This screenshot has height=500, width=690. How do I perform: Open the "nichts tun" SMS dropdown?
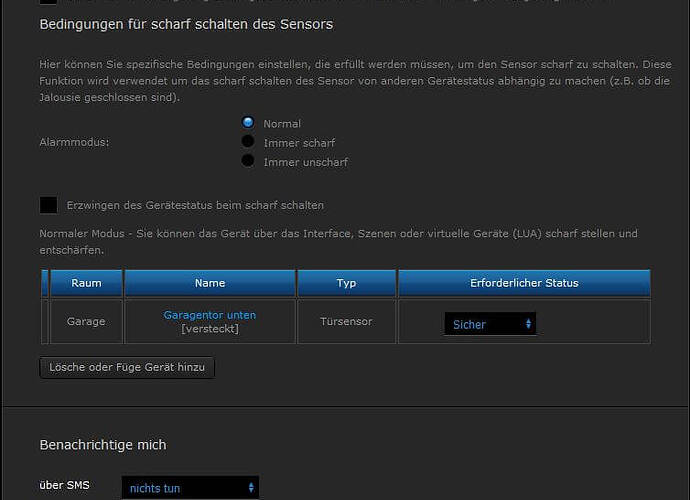coord(190,488)
